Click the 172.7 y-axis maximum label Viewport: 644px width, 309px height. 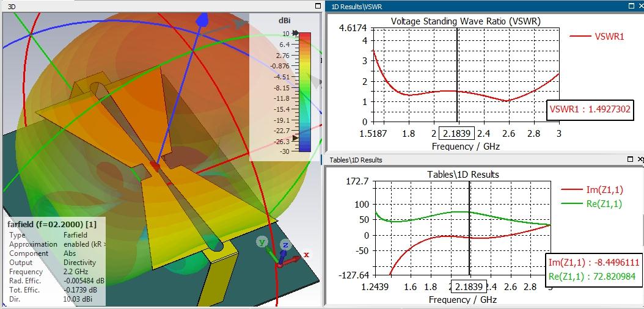coord(357,181)
